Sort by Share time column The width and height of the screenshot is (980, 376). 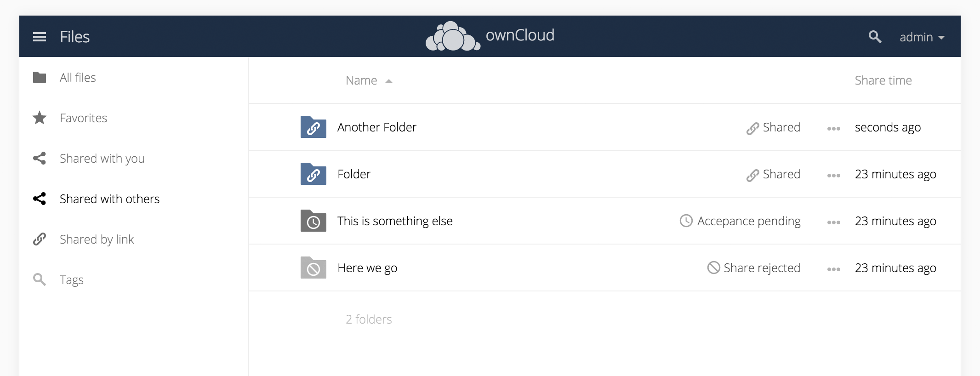[x=883, y=80]
